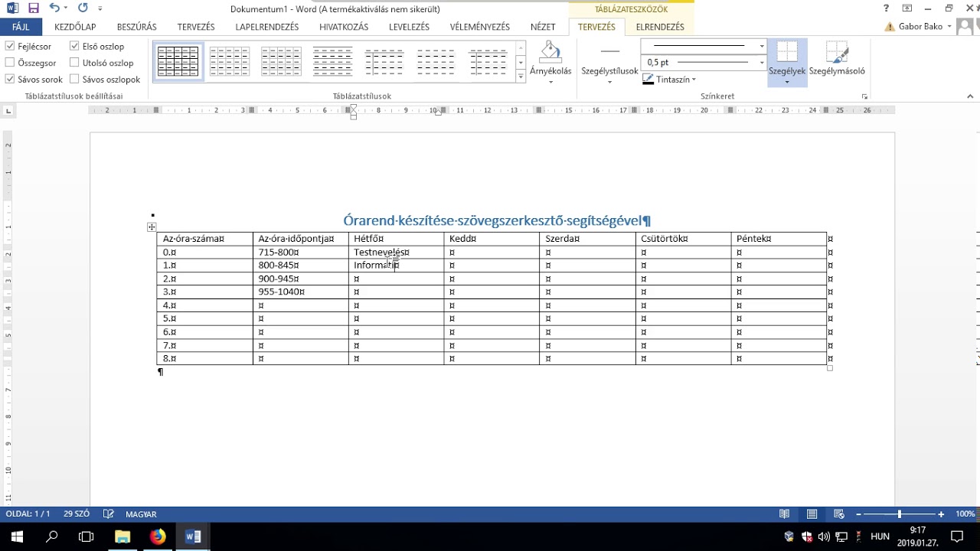Open the NÉZET tab
This screenshot has width=980, height=551.
click(x=543, y=27)
